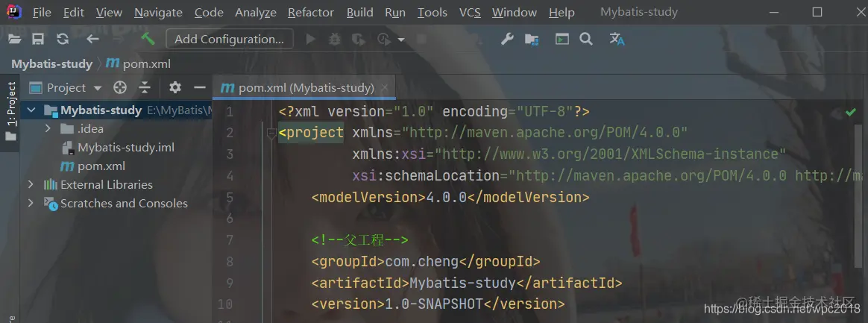The width and height of the screenshot is (868, 323).
Task: Click the IntelliJ IDEA logo icon
Action: click(x=14, y=11)
